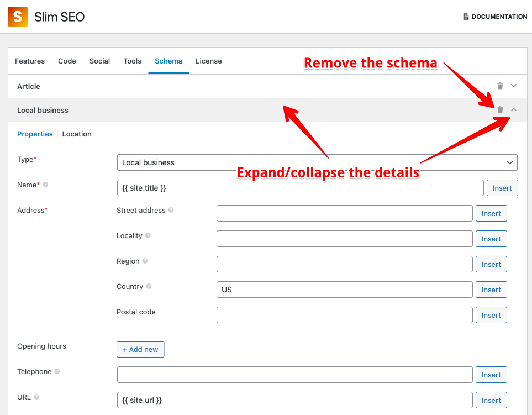Click Insert for URL
Screen dimensions: 532x415
click(x=491, y=401)
